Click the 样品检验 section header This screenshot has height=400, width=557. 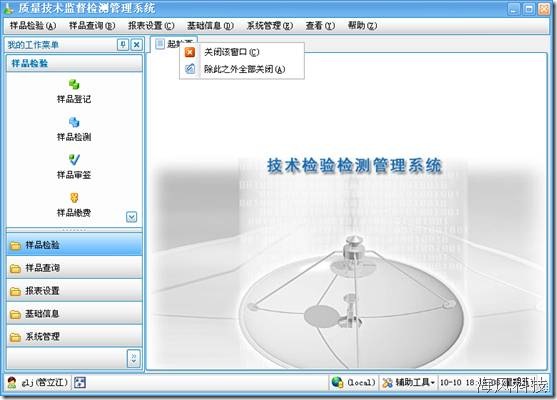pyautogui.click(x=74, y=63)
